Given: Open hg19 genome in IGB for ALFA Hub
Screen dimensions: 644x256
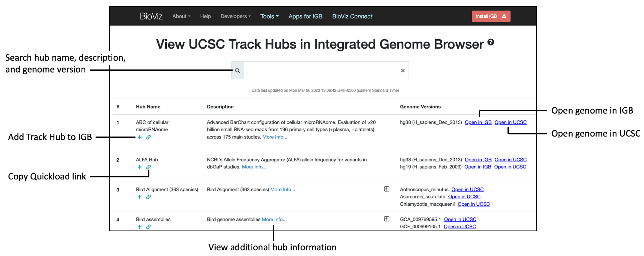Looking at the screenshot, I should (x=478, y=167).
